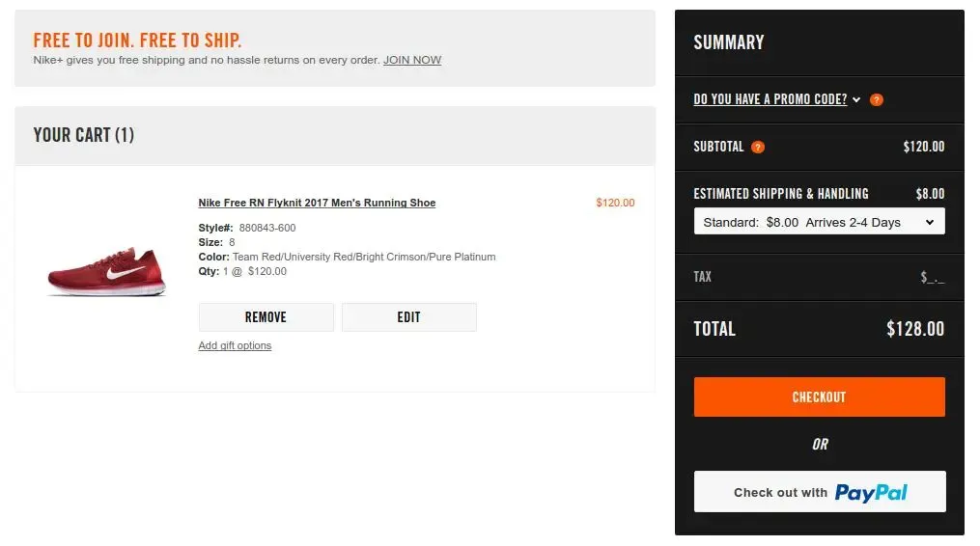Viewport: 980px width, 546px height.
Task: Hit the orange CHECKOUT button
Action: [819, 396]
